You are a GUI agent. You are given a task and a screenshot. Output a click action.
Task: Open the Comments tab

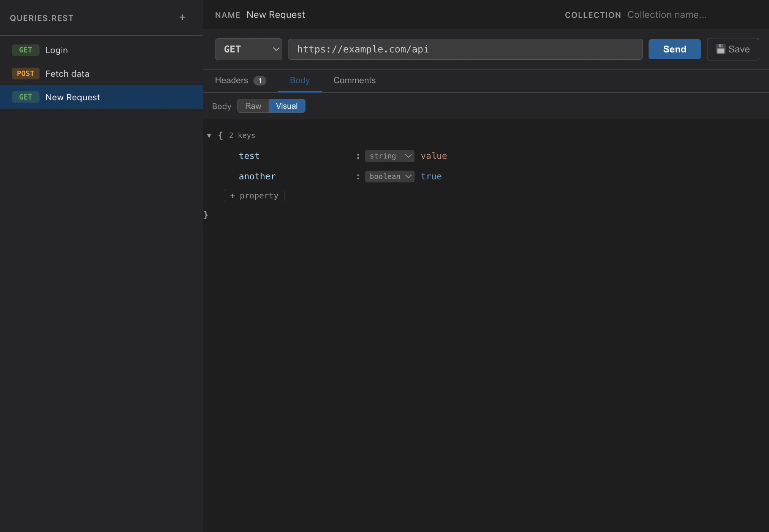[x=354, y=81]
